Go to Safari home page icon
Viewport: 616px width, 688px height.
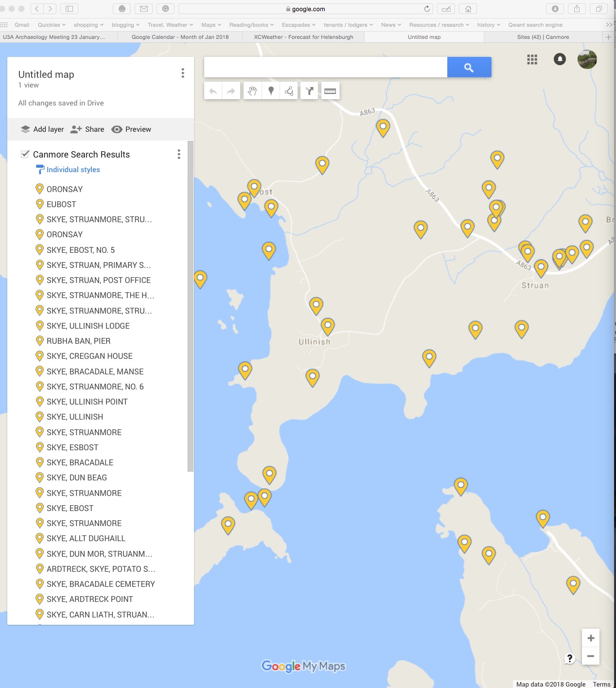point(468,9)
